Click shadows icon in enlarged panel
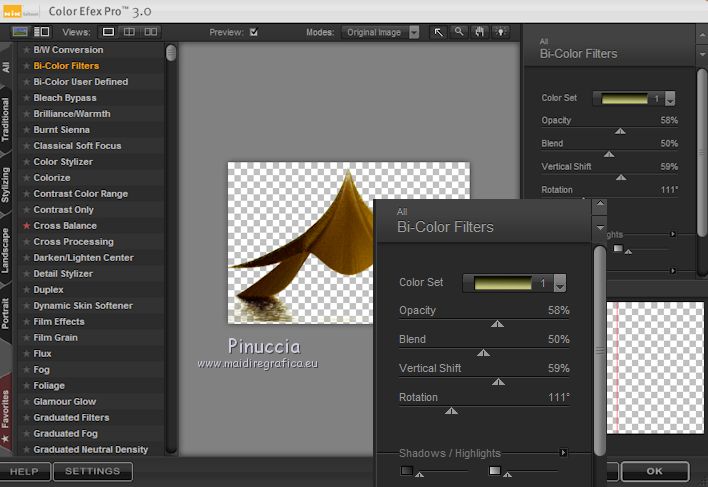 406,471
